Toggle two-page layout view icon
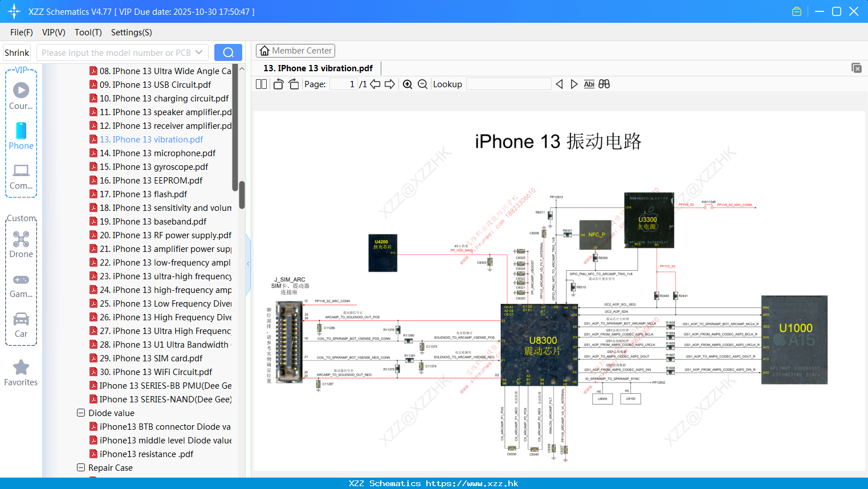This screenshot has width=868, height=489. point(261,84)
